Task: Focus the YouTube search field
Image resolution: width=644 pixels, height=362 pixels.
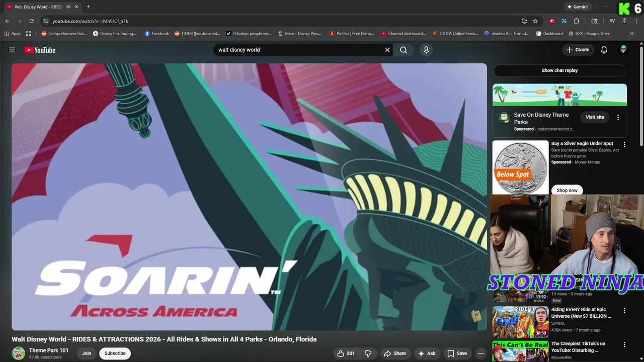Action: 299,50
